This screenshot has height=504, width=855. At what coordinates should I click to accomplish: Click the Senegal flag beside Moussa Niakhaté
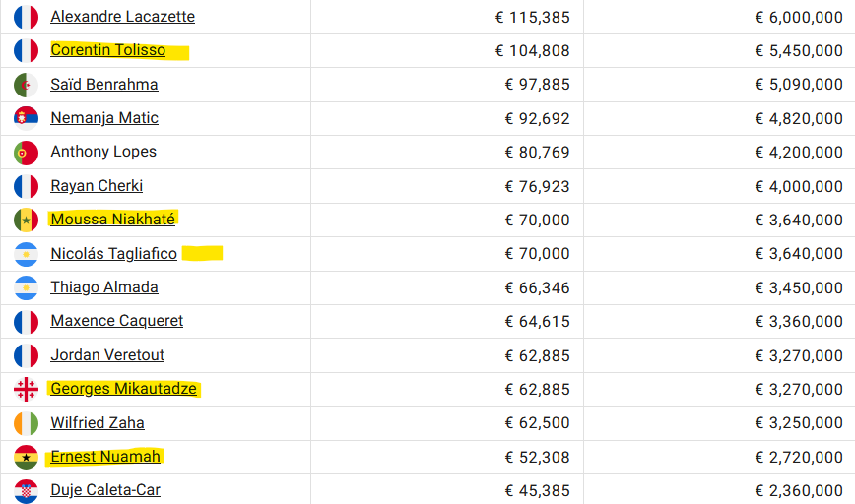coord(26,220)
